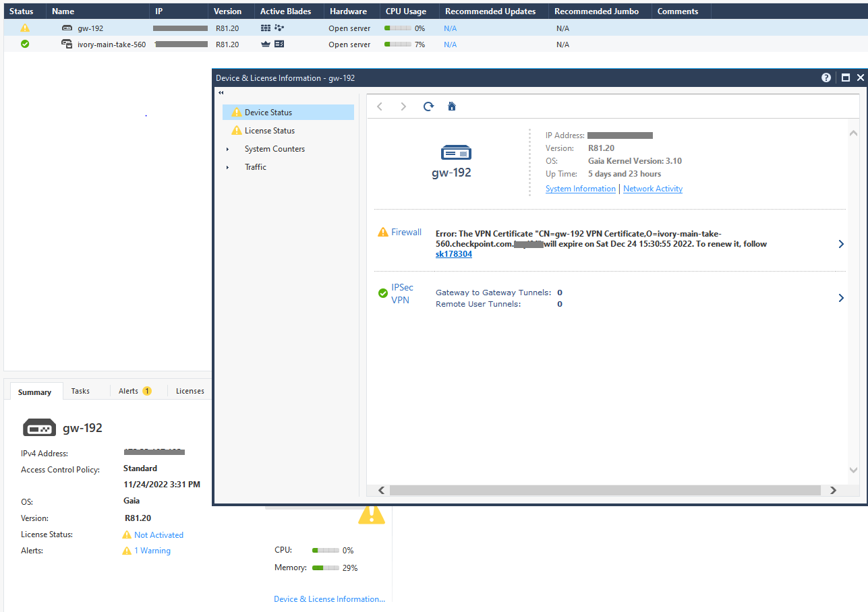The image size is (868, 612).
Task: Sort by the Status column header
Action: pyautogui.click(x=25, y=11)
